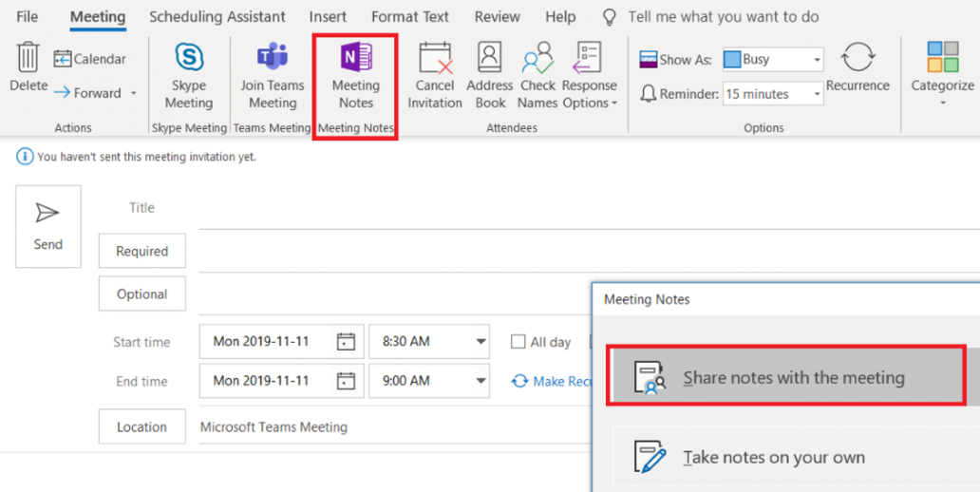Open the start time 8:30 AM dropdown
This screenshot has height=492, width=980.
(481, 342)
